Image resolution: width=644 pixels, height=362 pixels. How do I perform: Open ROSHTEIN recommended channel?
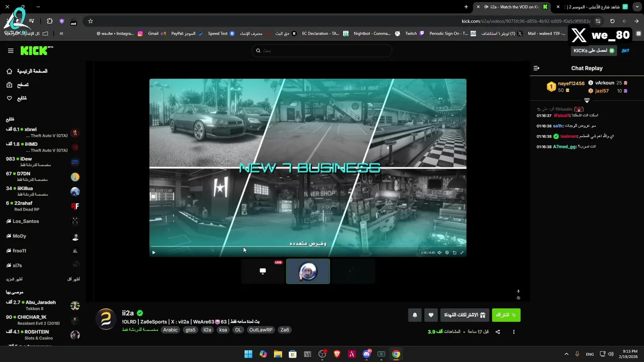(43, 335)
